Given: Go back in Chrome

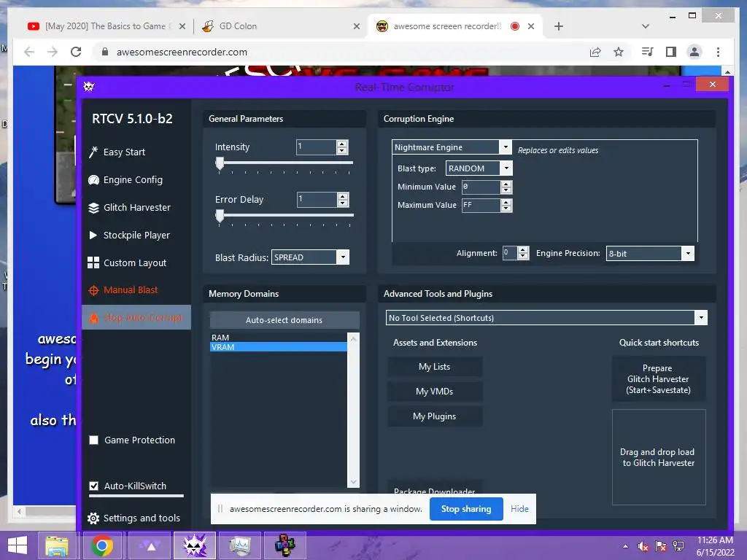Looking at the screenshot, I should point(29,52).
